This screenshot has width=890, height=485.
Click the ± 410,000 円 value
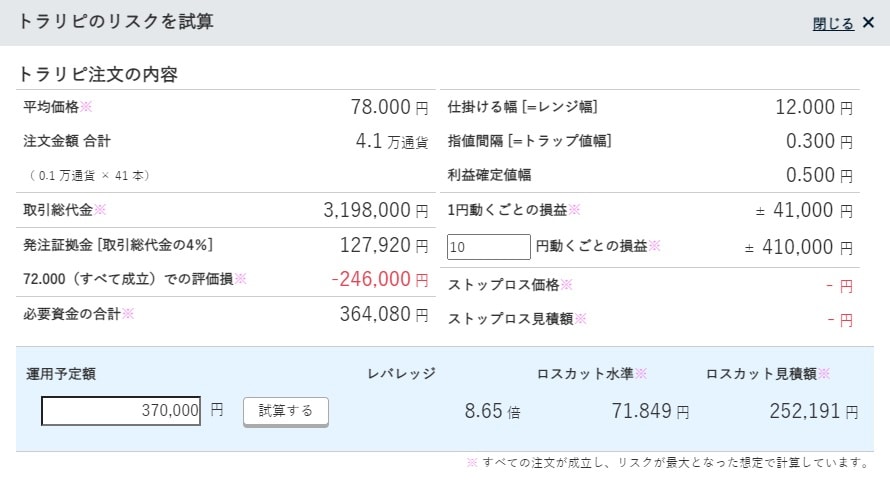[x=799, y=247]
